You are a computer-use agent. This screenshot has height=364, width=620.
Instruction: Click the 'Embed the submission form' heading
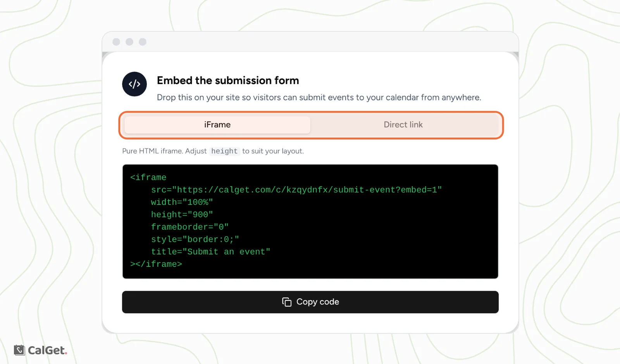point(228,81)
